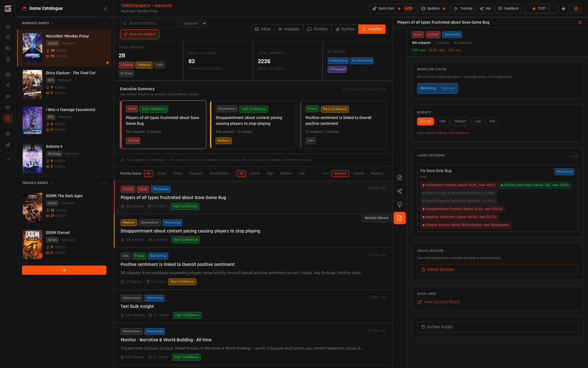Switch to the Clusters tab

click(317, 29)
